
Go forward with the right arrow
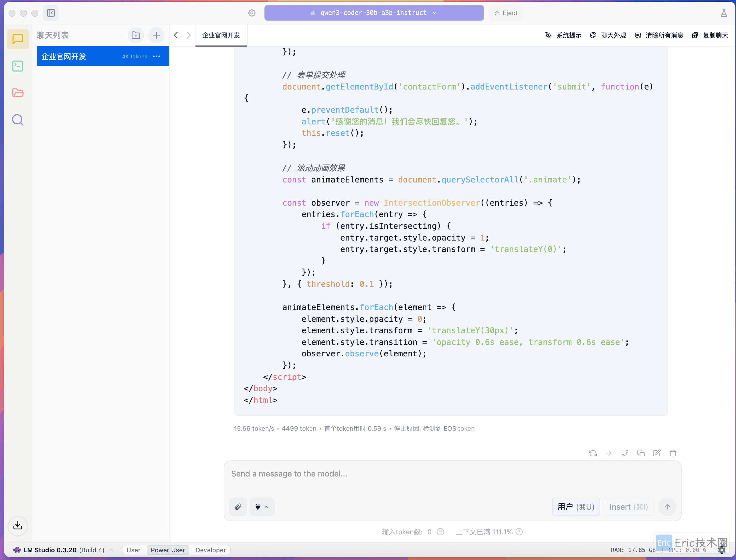tap(189, 35)
